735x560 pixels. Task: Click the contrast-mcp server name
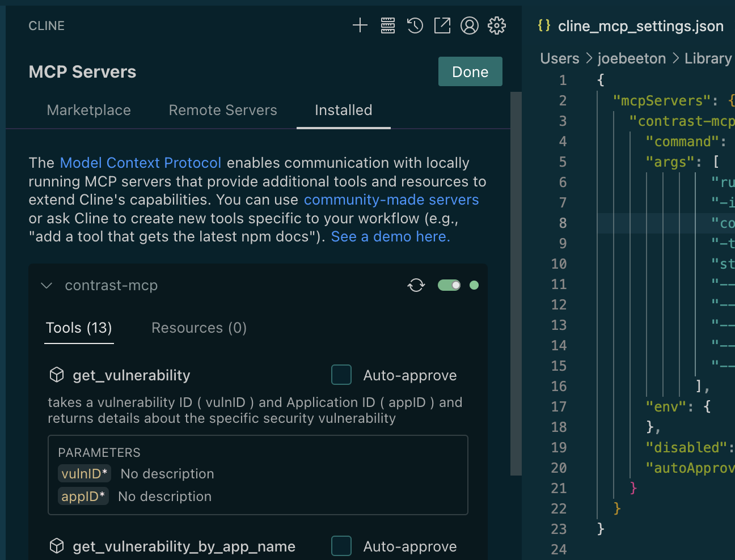point(111,285)
